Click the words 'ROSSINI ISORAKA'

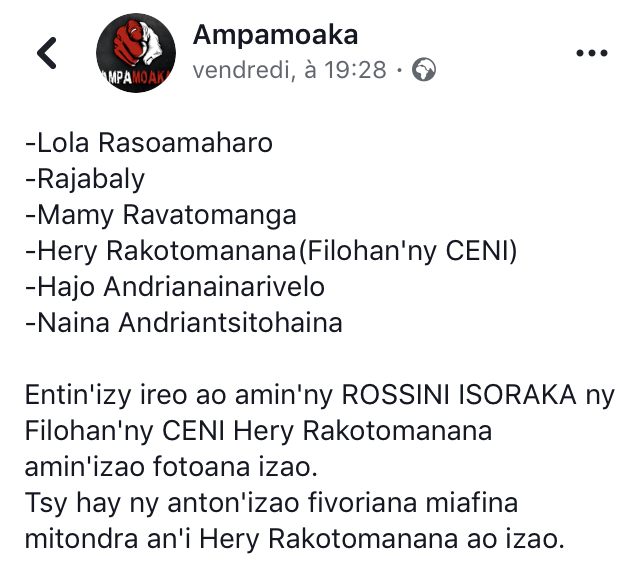[x=459, y=395]
